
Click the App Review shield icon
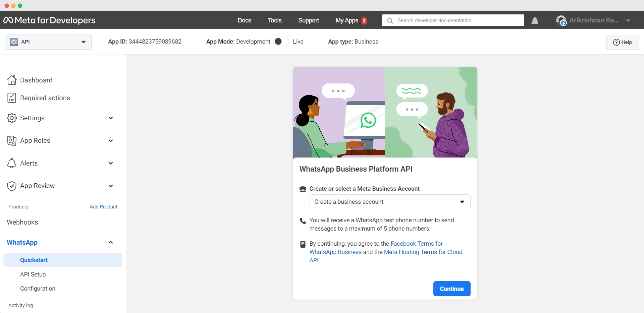12,186
